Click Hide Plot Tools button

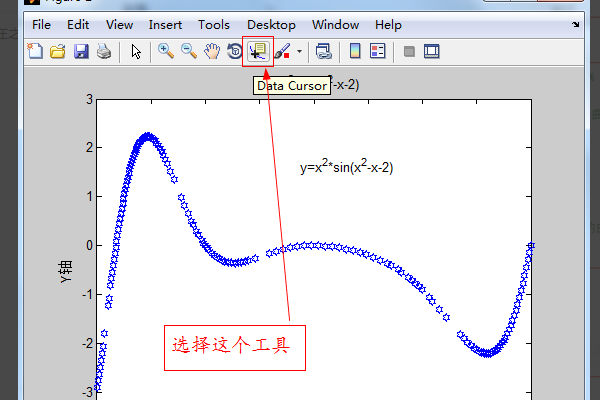click(409, 51)
